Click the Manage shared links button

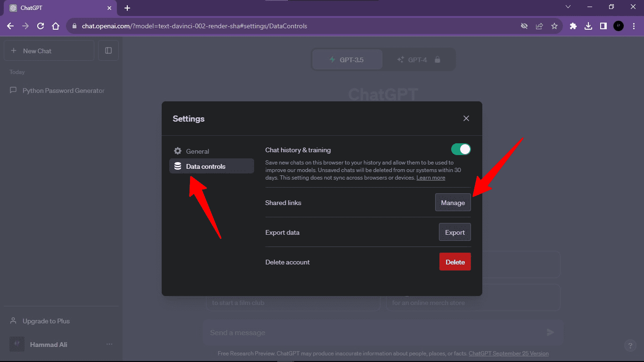point(453,203)
